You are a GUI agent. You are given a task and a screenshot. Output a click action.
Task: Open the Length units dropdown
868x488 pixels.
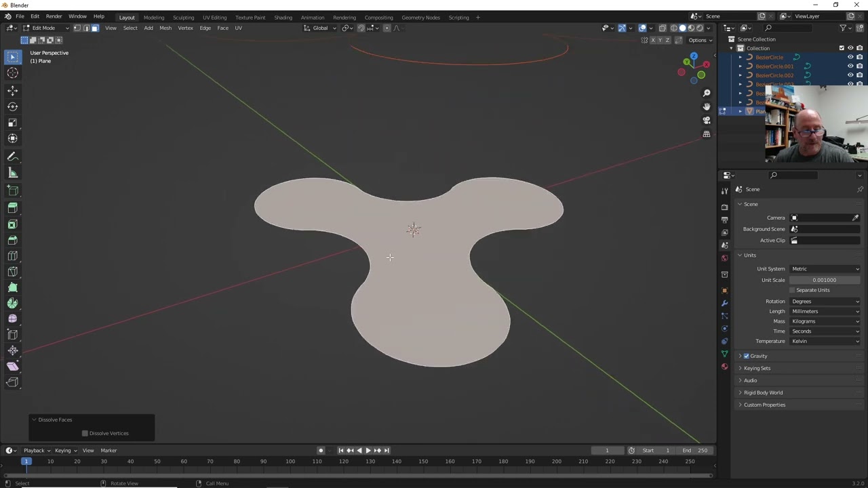[825, 311]
